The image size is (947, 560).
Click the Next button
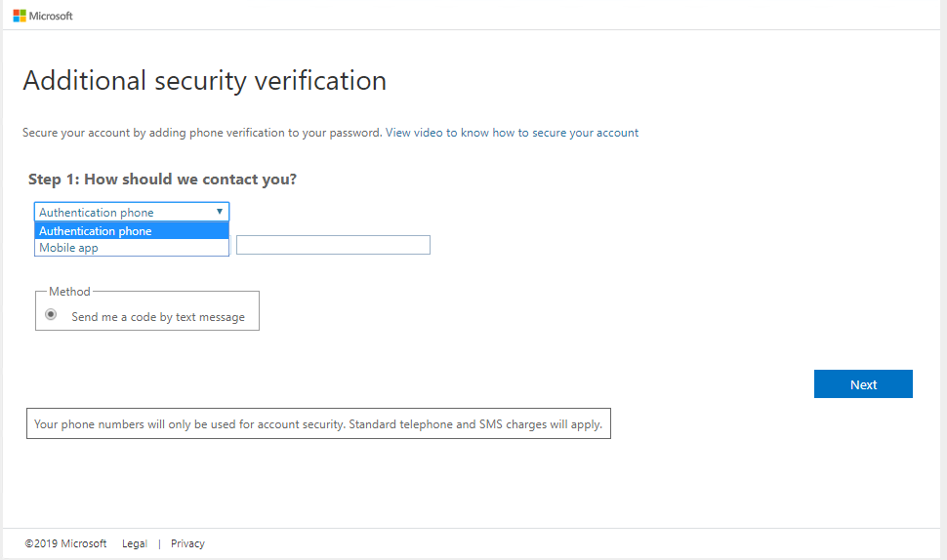(x=863, y=383)
